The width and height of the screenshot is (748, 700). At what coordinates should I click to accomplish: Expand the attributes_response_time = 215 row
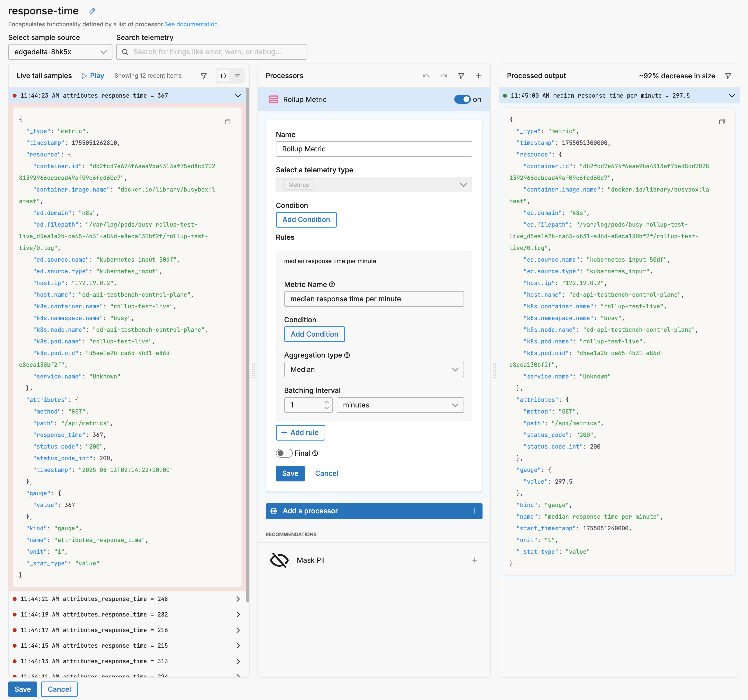pyautogui.click(x=127, y=645)
